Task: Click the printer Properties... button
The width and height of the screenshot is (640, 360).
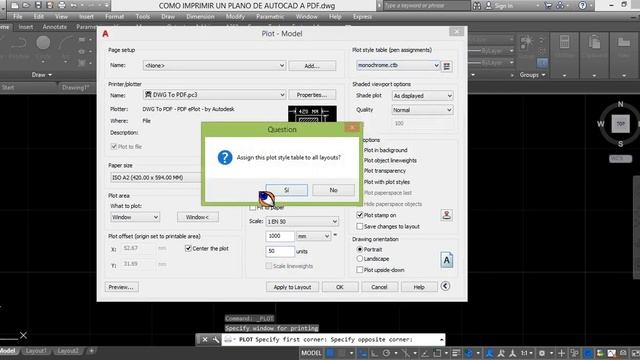Action: pyautogui.click(x=312, y=95)
